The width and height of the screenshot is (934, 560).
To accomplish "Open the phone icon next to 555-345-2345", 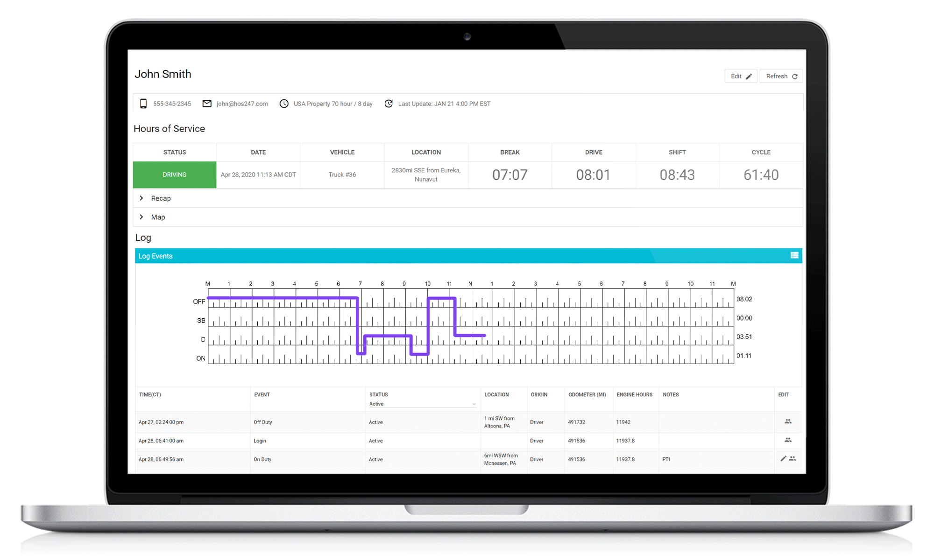I will 144,104.
